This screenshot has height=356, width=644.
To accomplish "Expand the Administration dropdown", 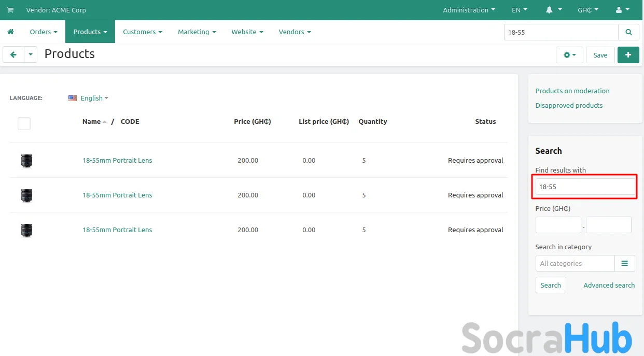I will (469, 10).
